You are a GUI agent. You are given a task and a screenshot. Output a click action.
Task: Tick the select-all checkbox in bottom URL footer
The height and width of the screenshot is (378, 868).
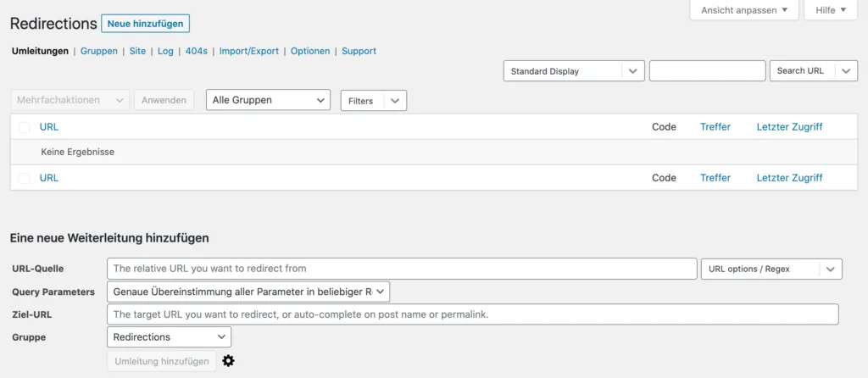click(24, 178)
